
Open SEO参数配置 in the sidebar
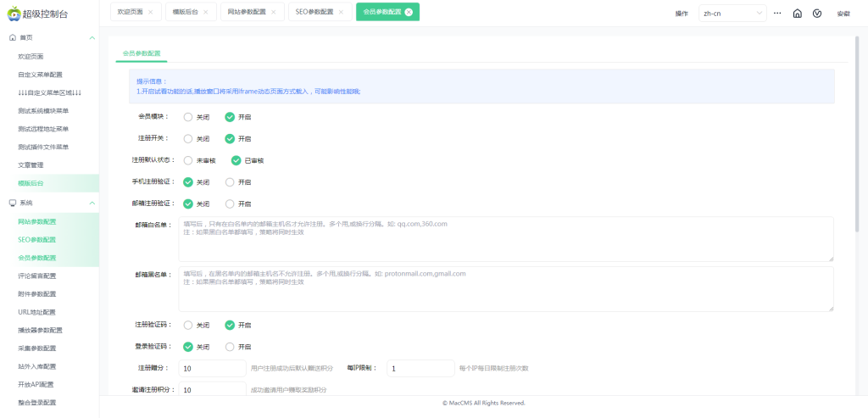click(x=50, y=240)
